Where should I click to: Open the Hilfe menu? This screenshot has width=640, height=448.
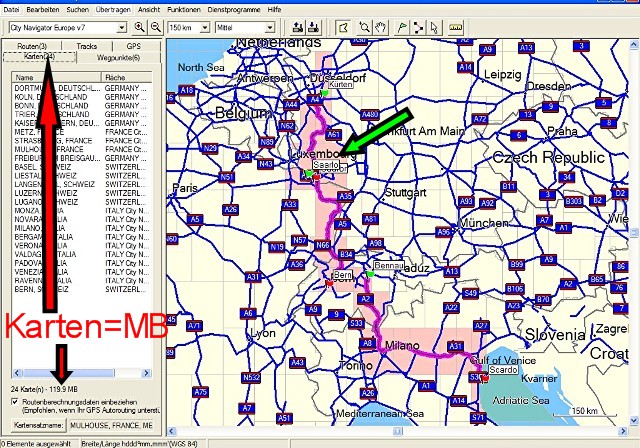274,9
